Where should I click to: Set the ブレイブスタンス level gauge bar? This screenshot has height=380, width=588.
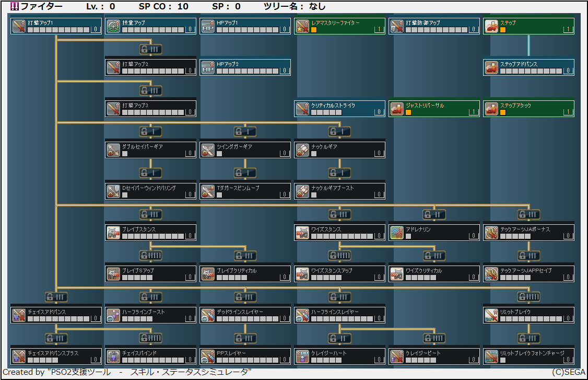tap(153, 236)
